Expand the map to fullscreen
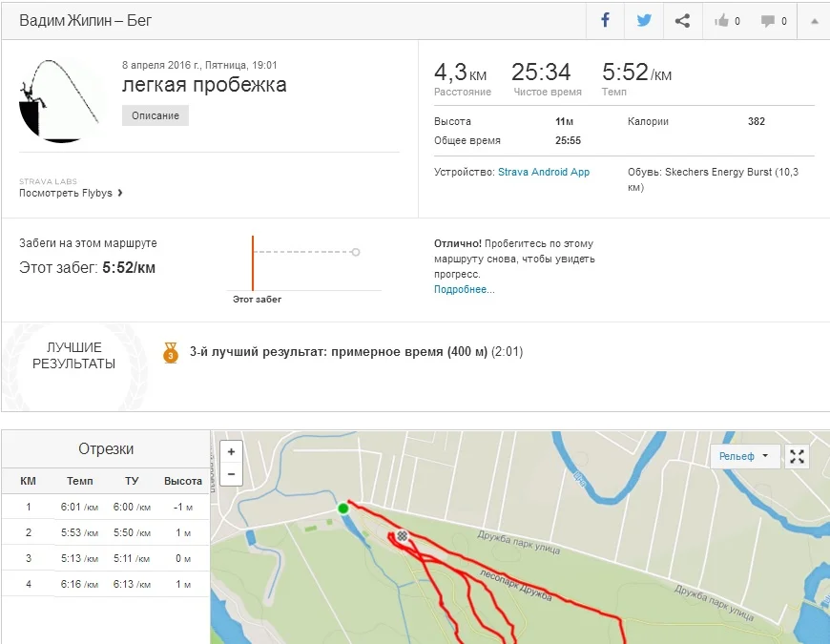Viewport: 830px width, 644px height. tap(798, 456)
